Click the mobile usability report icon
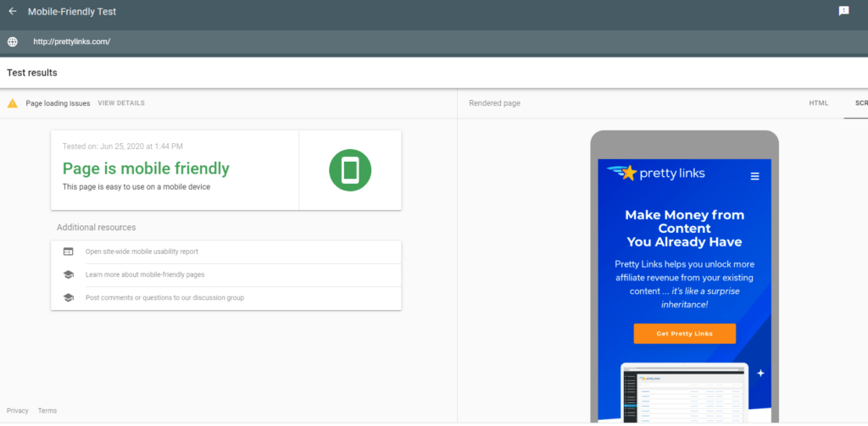Screen dimensions: 868x426 click(68, 252)
